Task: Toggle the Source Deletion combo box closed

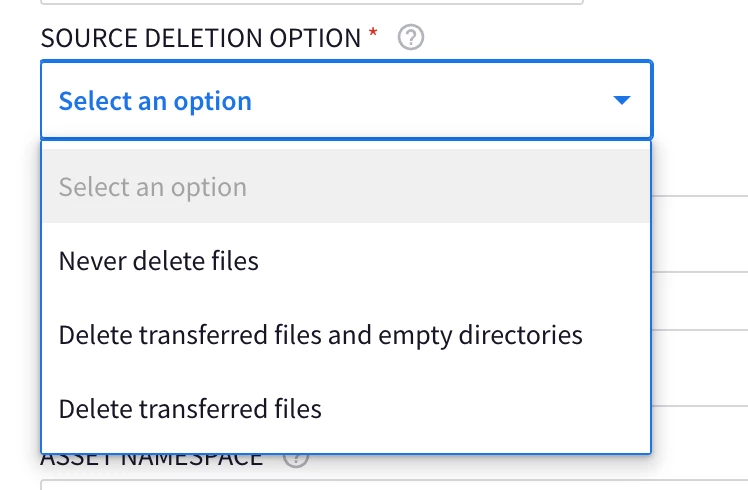Action: pos(346,100)
